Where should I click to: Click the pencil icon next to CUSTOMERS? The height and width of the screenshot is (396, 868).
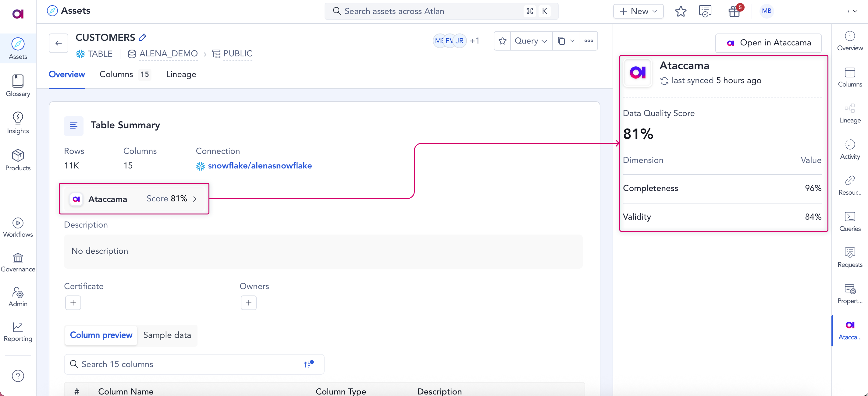click(143, 37)
